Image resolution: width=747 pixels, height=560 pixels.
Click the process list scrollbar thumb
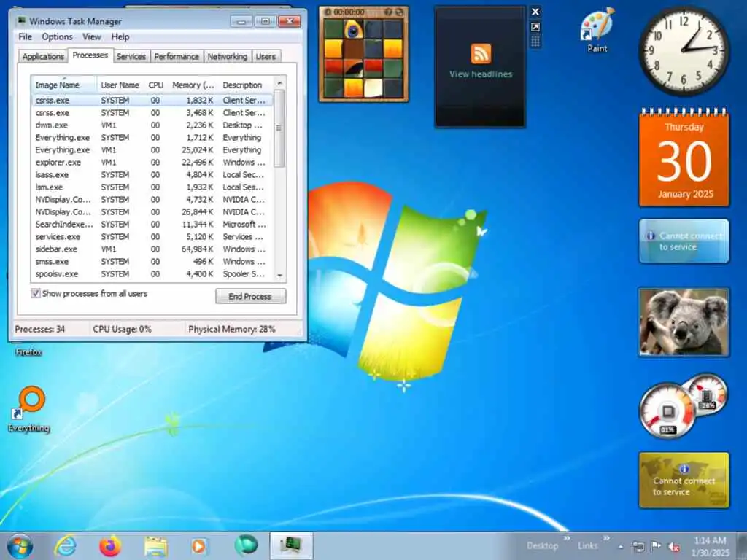pos(279,128)
